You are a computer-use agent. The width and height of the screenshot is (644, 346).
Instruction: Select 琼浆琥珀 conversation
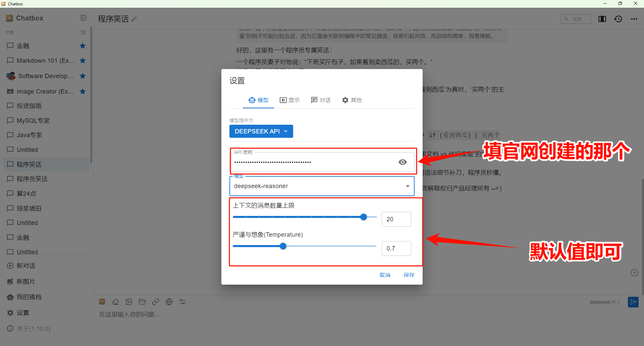(x=46, y=209)
